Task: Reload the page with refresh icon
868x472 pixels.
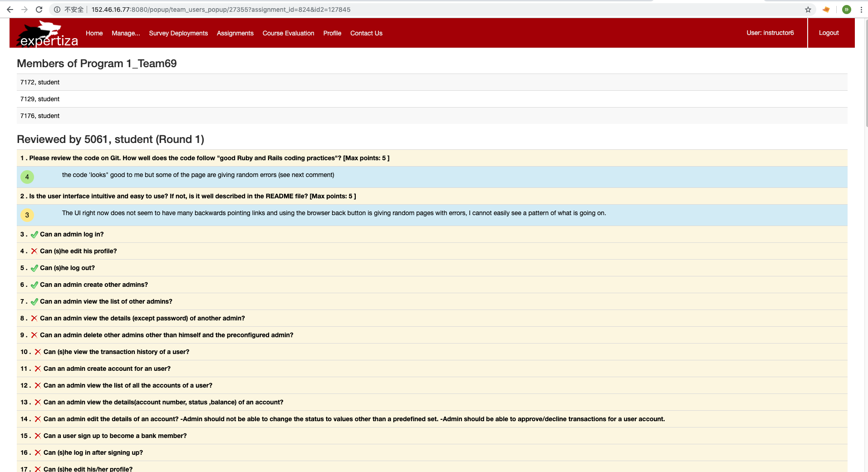Action: coord(39,10)
